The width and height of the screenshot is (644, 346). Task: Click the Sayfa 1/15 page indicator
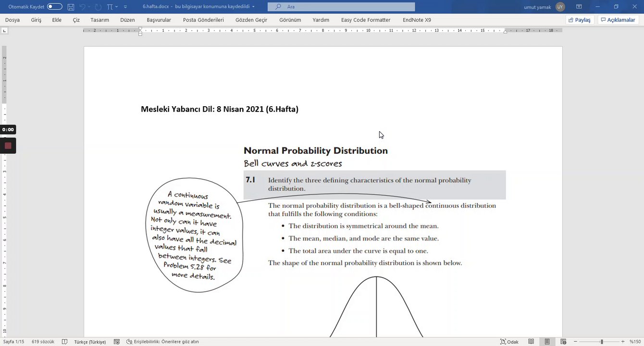[13, 342]
